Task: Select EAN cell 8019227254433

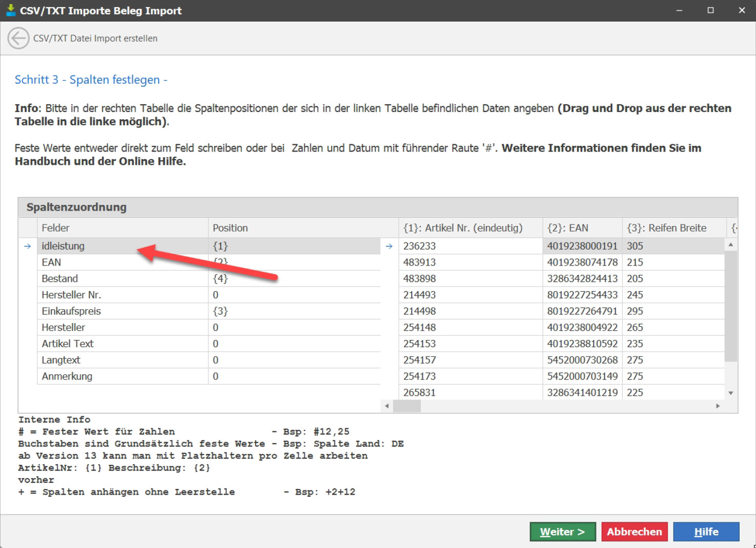Action: click(583, 295)
